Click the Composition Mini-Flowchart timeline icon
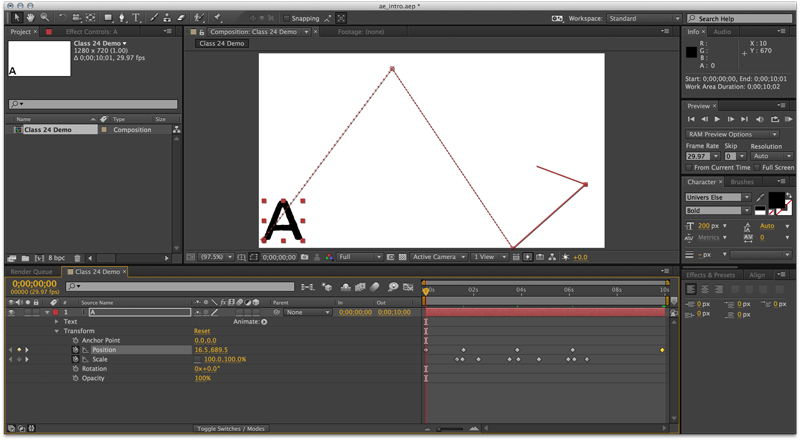800x440 pixels. [x=308, y=287]
